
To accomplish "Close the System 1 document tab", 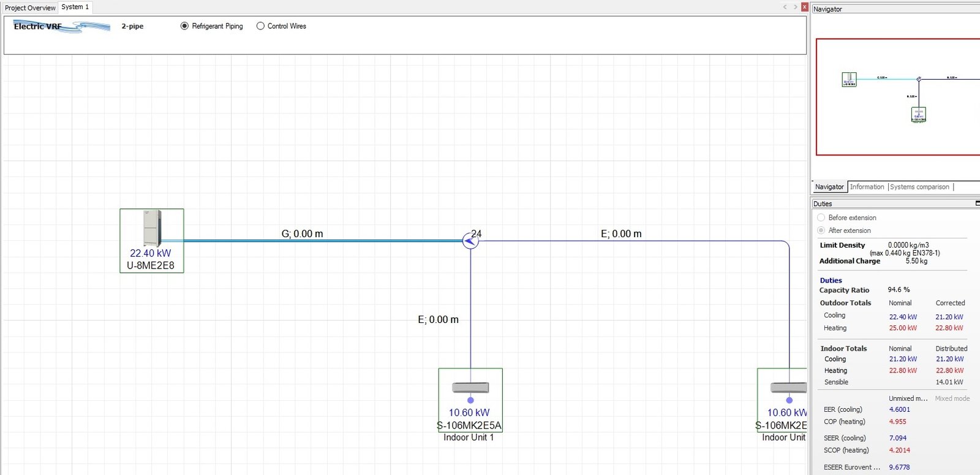I will point(805,7).
